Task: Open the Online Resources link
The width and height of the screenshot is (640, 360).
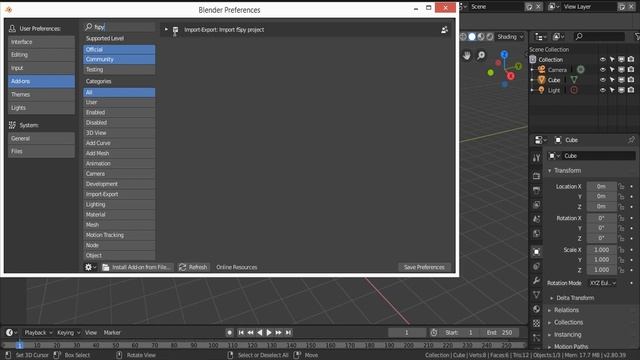Action: (237, 267)
